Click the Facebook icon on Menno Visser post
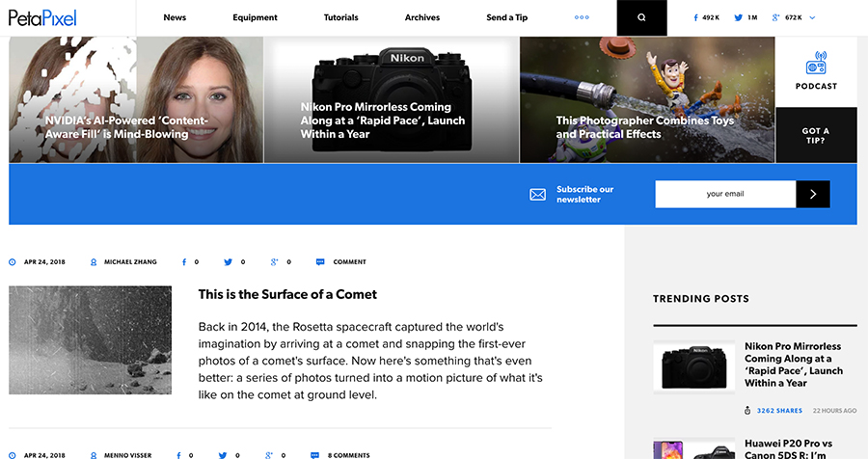Viewport: 868px width, 459px height. click(x=178, y=455)
